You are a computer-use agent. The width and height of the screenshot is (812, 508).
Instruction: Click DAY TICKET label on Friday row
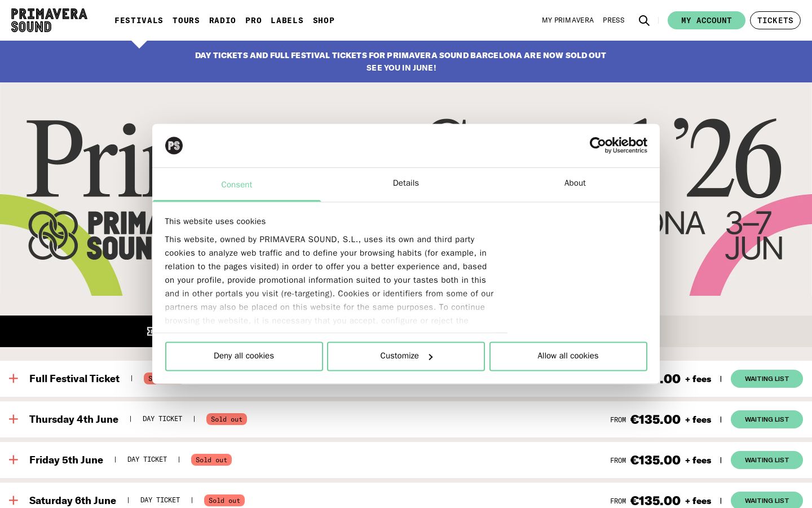click(x=147, y=459)
